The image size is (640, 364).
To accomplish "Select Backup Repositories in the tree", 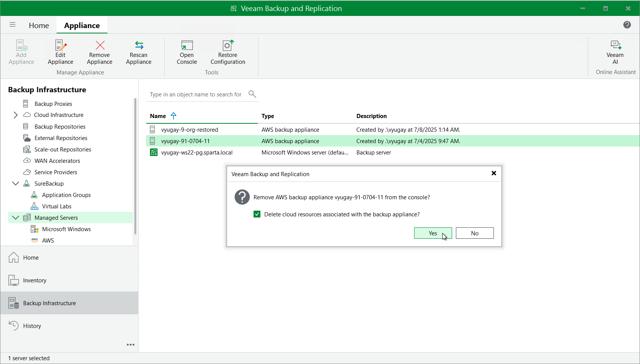I will [x=60, y=127].
